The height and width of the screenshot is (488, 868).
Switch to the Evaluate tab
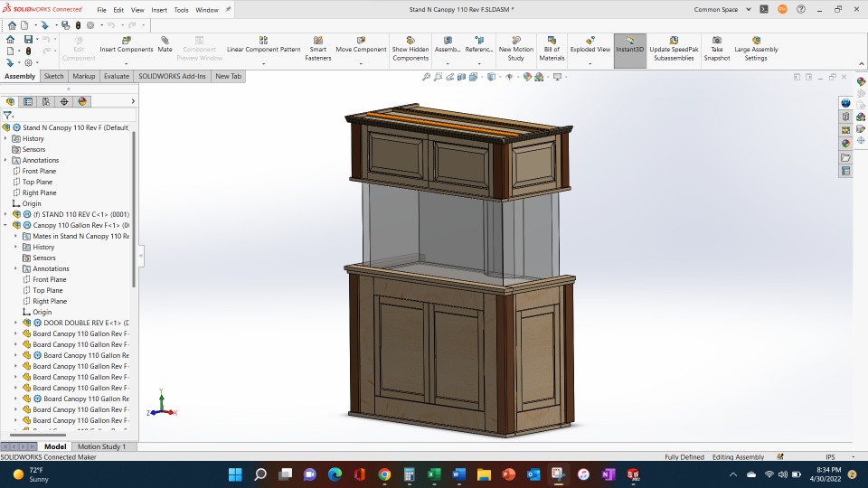(117, 76)
